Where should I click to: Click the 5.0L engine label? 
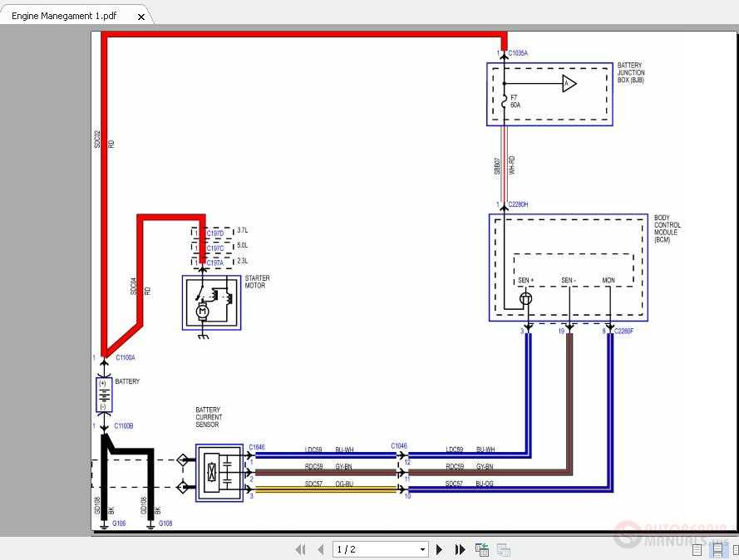point(242,245)
